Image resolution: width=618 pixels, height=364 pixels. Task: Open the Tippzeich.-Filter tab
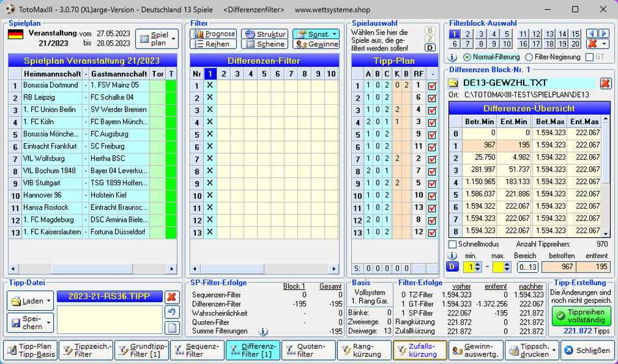(87, 350)
